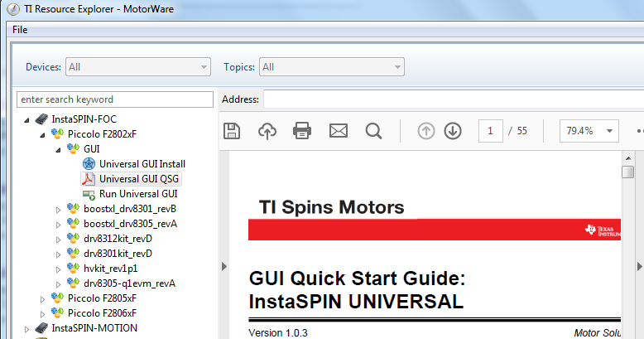Image resolution: width=644 pixels, height=339 pixels.
Task: Click the Piccolo F2802xF package icon
Action: click(57, 133)
